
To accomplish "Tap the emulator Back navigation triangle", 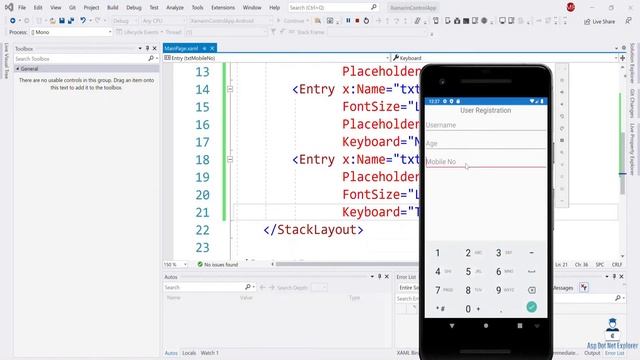I will pyautogui.click(x=452, y=326).
